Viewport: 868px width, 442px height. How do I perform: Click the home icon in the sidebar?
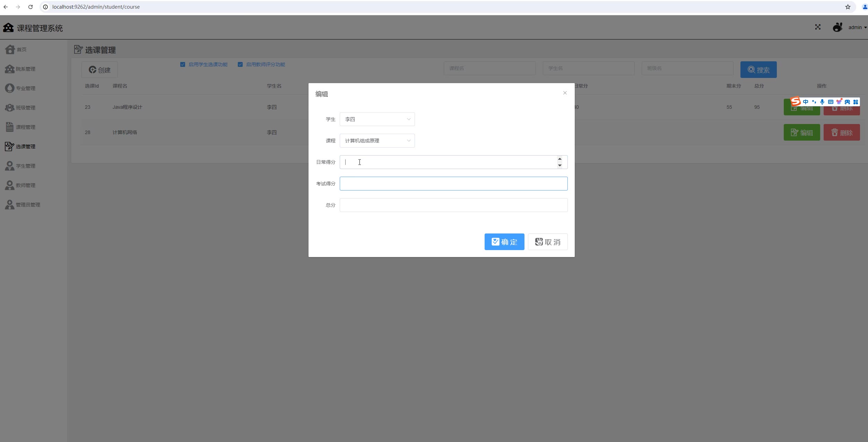(x=10, y=49)
